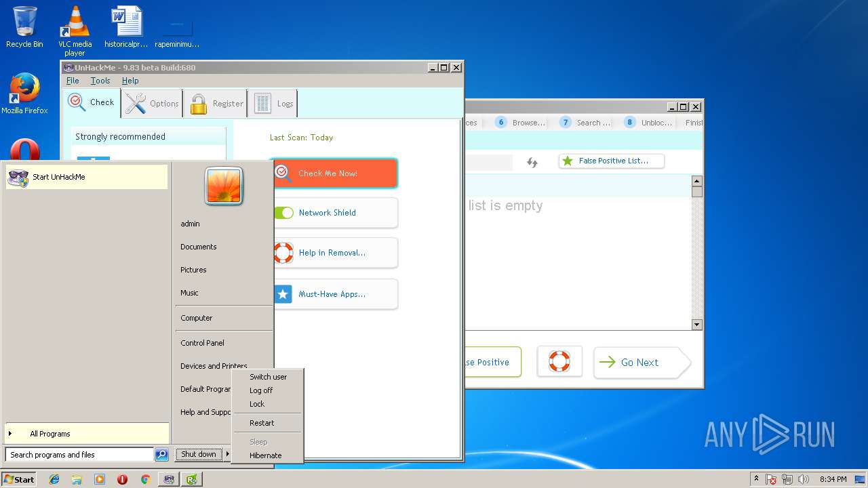Click the UnHackMe title bar application icon
The width and height of the screenshot is (868, 488).
(x=68, y=68)
